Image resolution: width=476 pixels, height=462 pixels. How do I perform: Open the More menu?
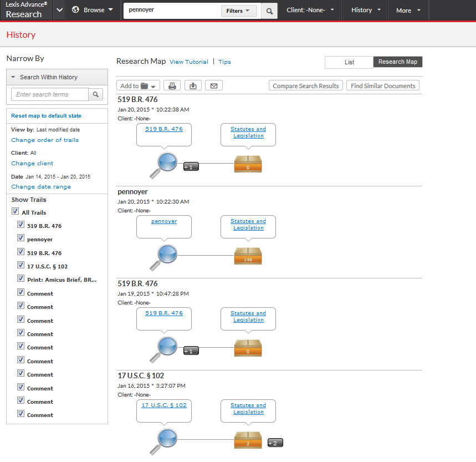407,10
